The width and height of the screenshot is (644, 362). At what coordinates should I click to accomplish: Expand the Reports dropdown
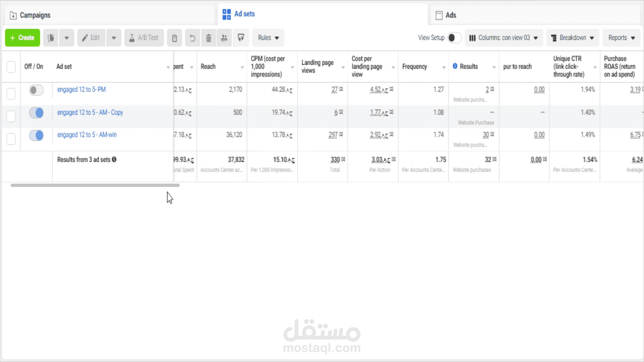click(622, 38)
